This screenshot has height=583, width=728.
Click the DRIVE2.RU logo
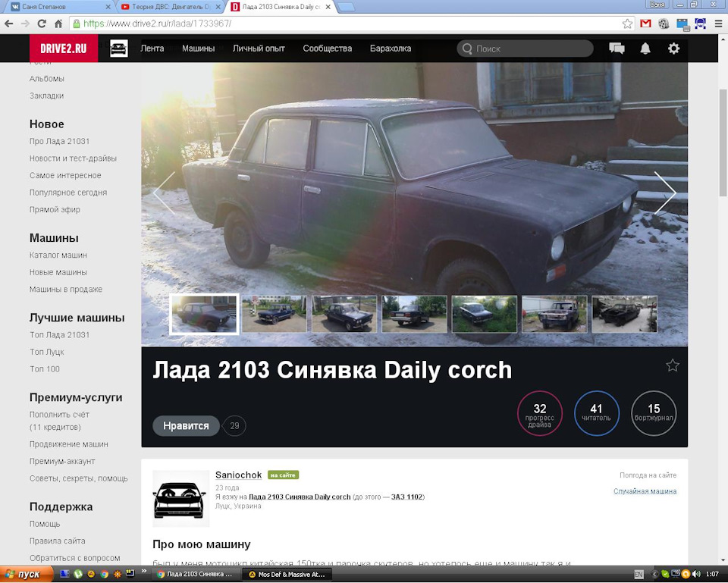point(64,49)
